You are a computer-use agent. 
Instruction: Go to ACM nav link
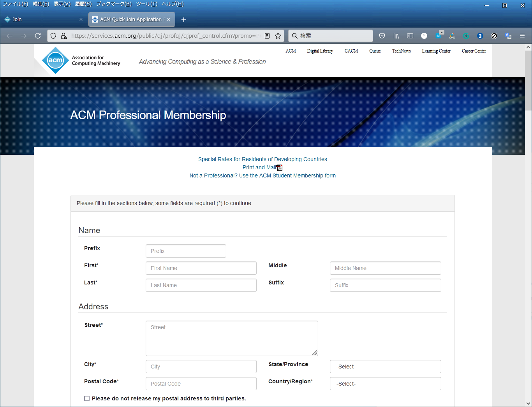(x=291, y=51)
